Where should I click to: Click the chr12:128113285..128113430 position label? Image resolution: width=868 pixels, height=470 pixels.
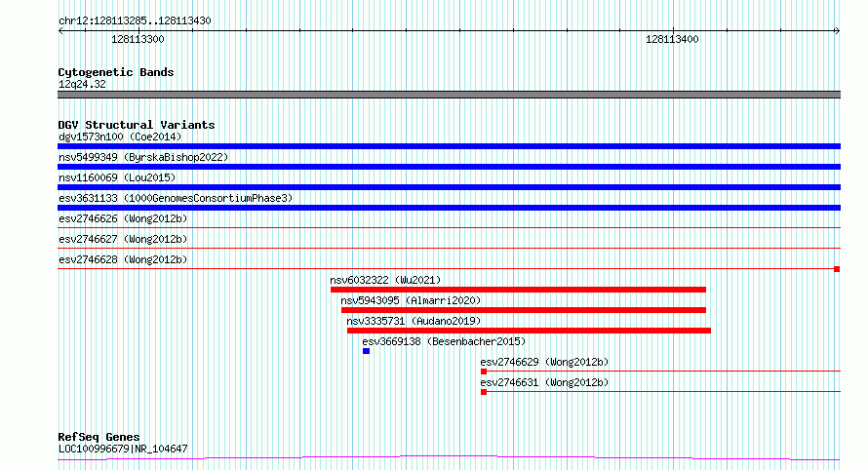135,21
